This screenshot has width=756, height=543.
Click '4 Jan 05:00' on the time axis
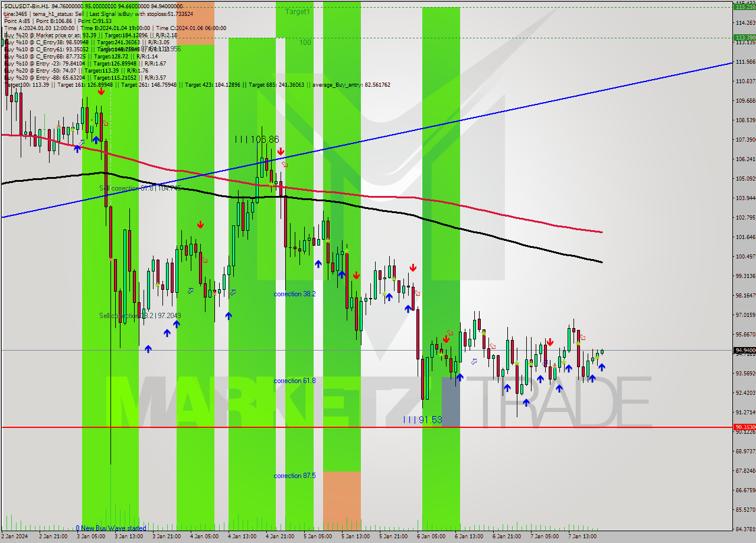click(204, 537)
